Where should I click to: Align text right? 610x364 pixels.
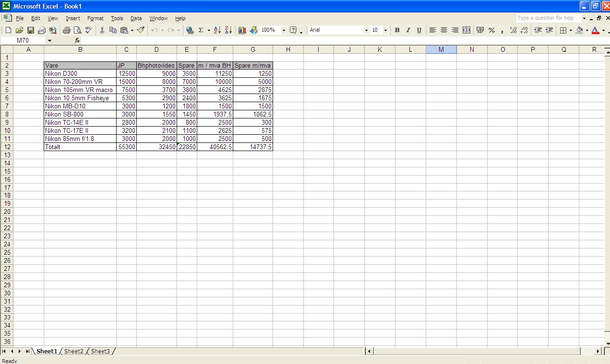(x=455, y=30)
